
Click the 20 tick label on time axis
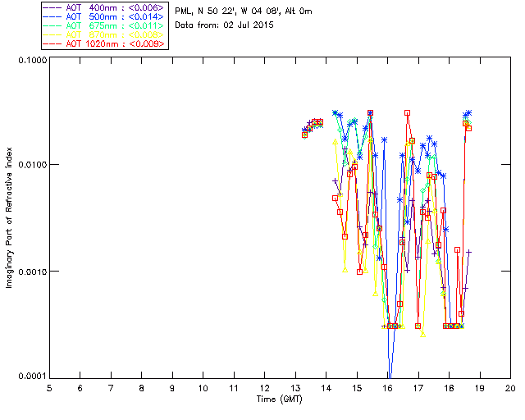click(509, 387)
